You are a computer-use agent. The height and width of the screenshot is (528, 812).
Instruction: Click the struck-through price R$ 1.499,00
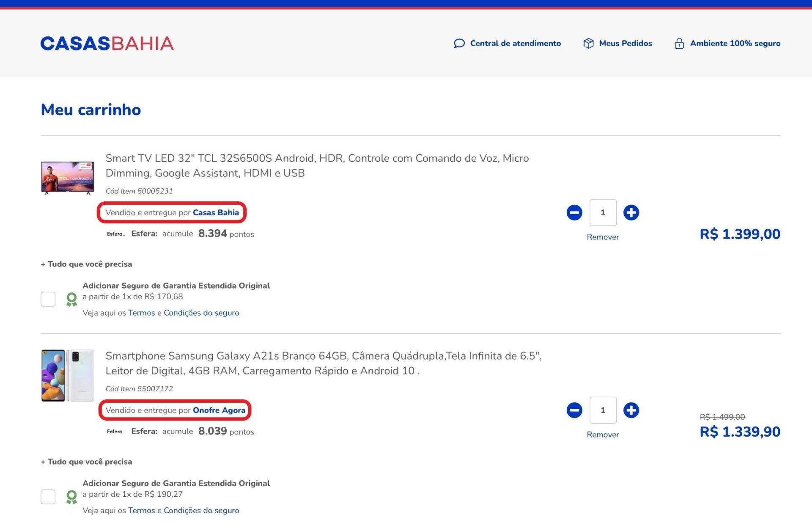722,417
